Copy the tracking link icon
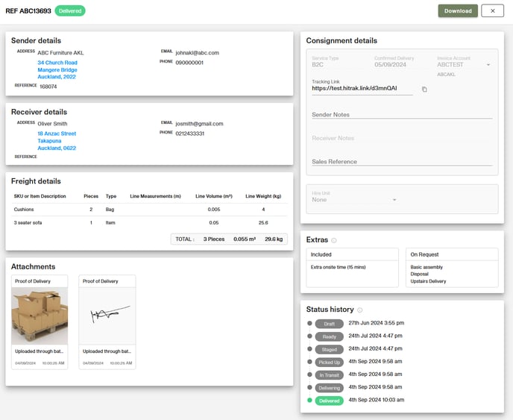The image size is (513, 420). pos(424,89)
